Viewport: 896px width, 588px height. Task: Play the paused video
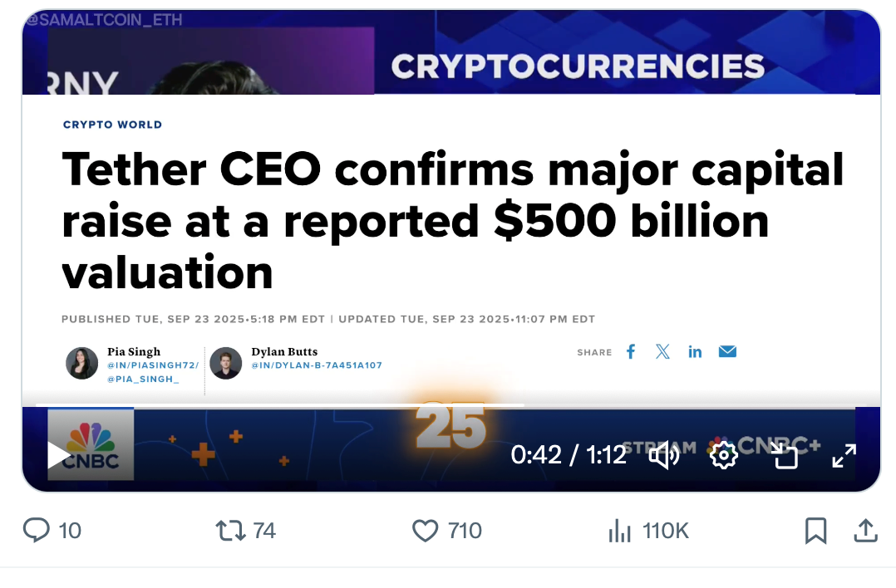(x=59, y=455)
